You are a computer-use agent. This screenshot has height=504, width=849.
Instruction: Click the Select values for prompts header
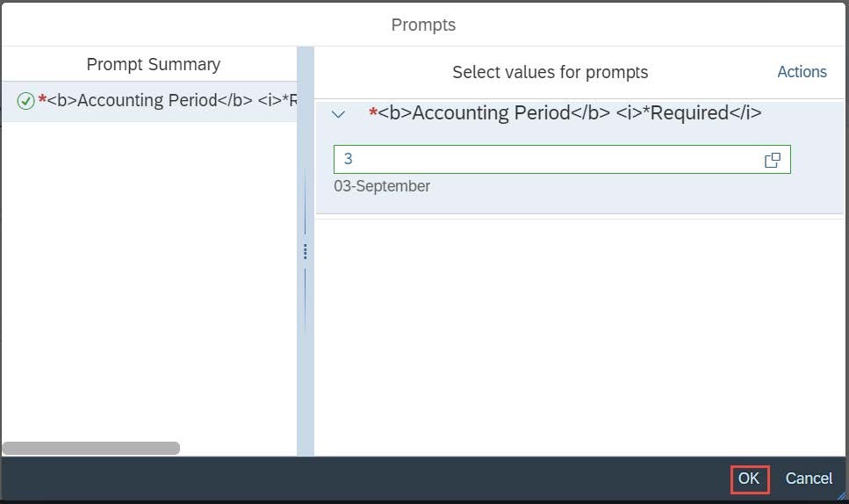pyautogui.click(x=550, y=72)
